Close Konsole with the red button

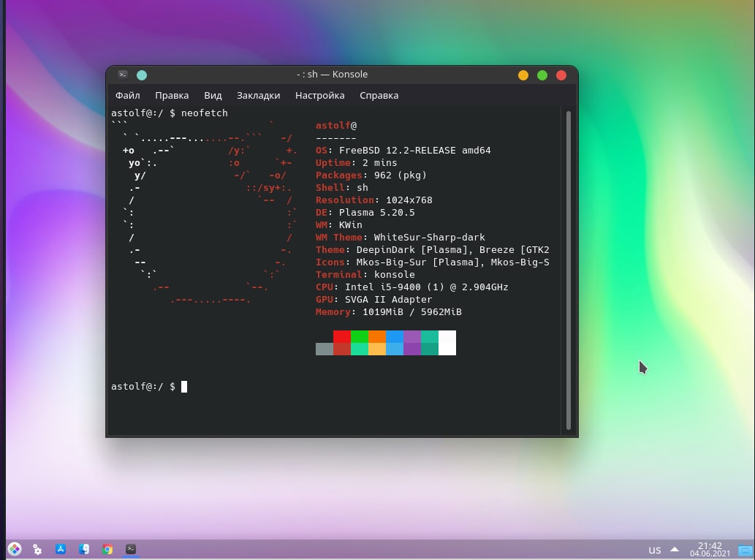[561, 75]
